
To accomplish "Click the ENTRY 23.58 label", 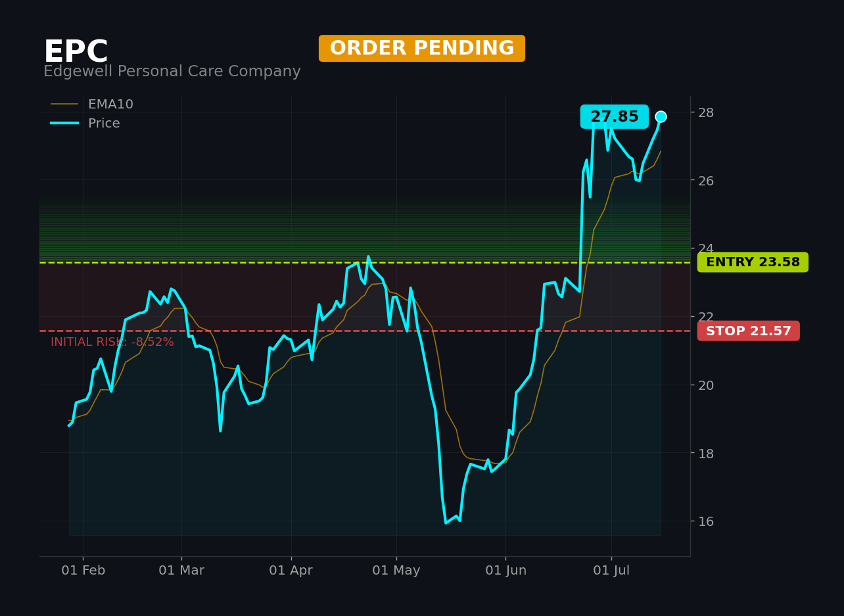I will [753, 262].
